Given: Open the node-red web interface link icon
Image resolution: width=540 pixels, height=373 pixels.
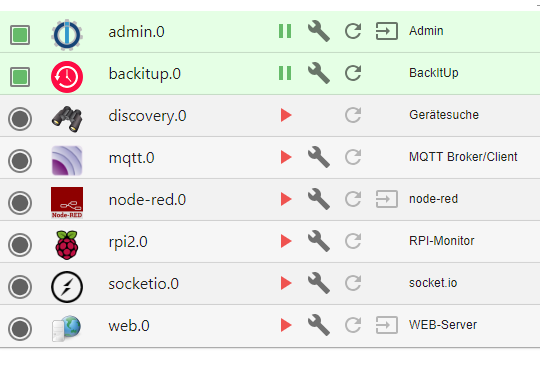Looking at the screenshot, I should pos(387,199).
